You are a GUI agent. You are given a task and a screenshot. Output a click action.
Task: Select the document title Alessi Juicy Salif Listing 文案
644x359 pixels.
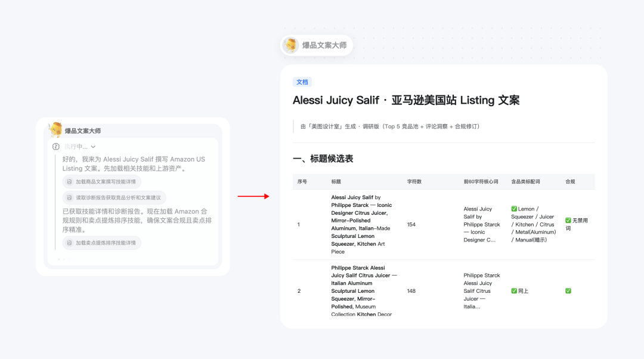406,100
